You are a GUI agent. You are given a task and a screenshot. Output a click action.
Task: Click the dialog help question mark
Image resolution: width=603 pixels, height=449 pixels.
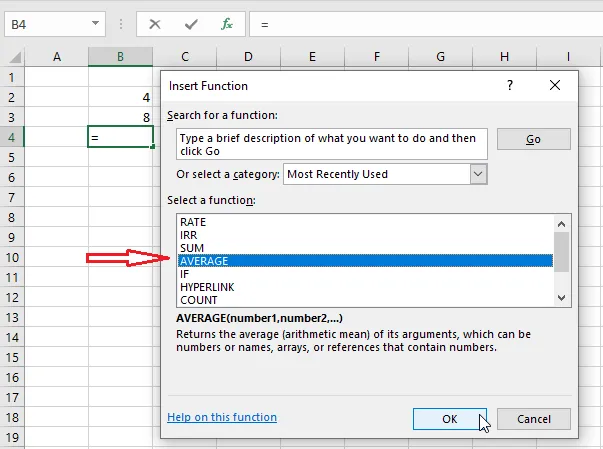[x=510, y=85]
